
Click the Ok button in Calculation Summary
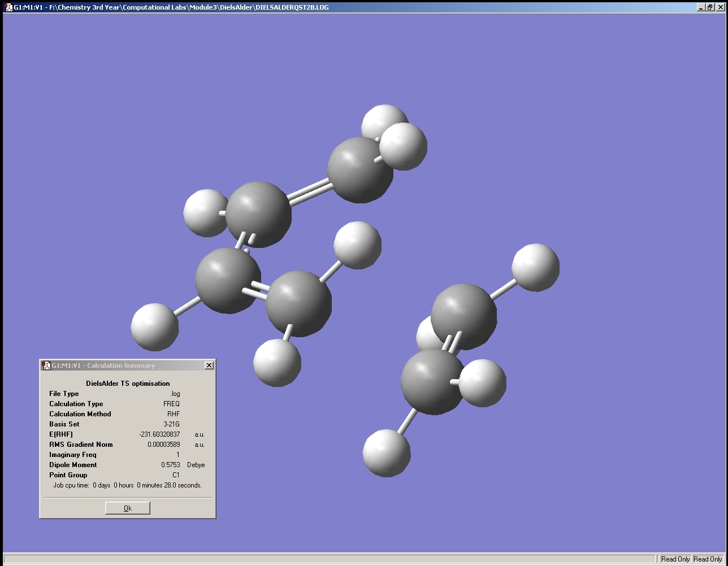pyautogui.click(x=127, y=508)
